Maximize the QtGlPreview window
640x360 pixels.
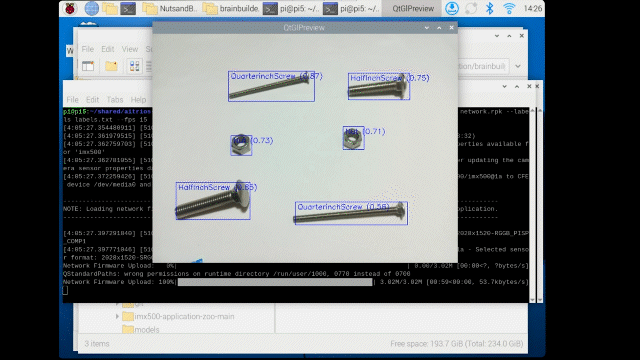pos(439,28)
